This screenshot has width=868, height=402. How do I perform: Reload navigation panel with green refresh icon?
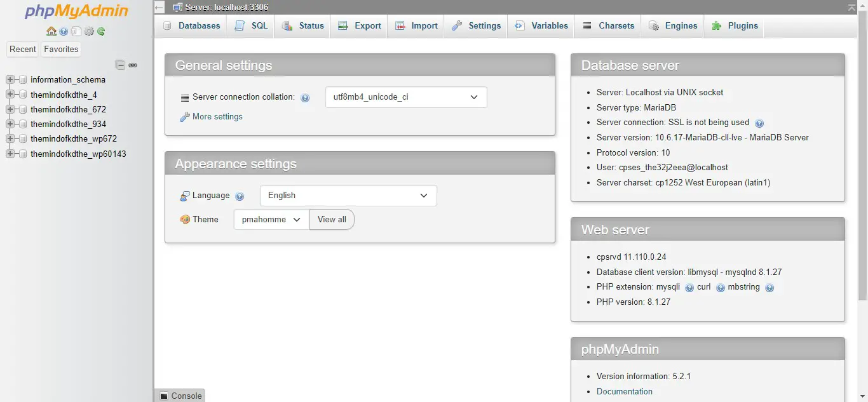pyautogui.click(x=101, y=31)
